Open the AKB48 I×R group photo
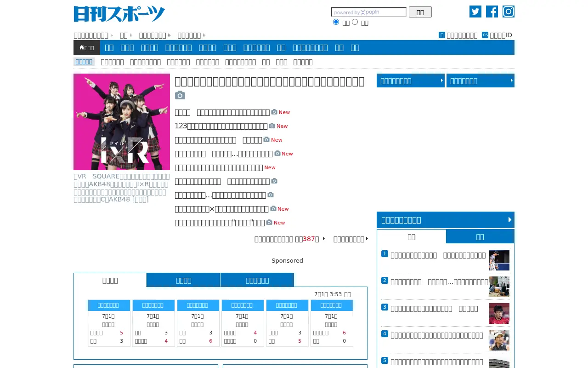The height and width of the screenshot is (368, 588). point(122,122)
